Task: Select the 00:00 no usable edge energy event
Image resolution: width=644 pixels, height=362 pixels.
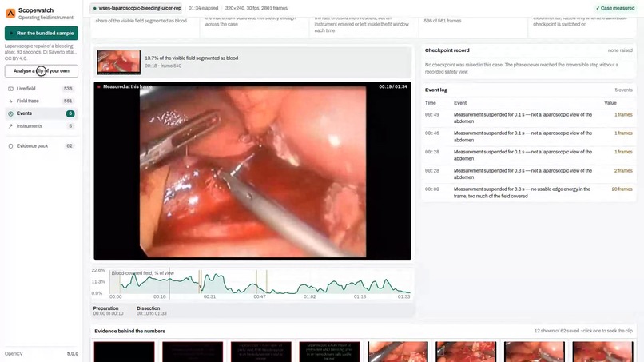Action: tap(529, 193)
